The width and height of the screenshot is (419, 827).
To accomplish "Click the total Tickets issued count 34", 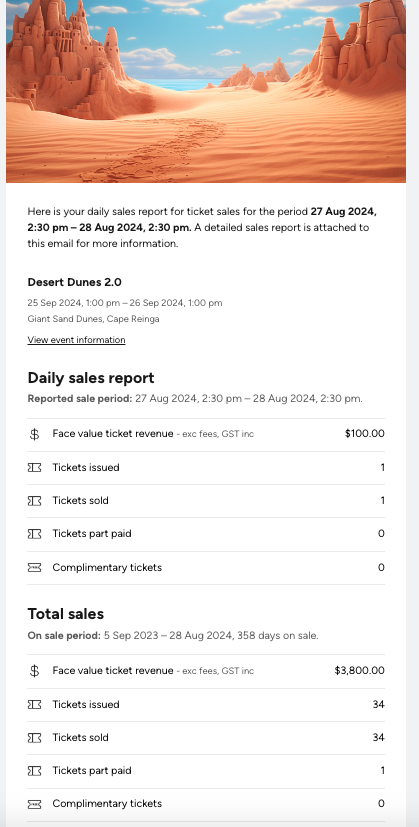I will [378, 705].
